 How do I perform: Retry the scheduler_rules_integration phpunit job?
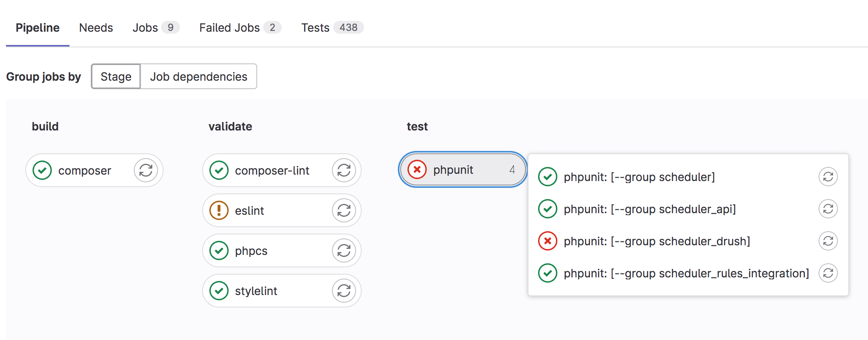tap(828, 273)
